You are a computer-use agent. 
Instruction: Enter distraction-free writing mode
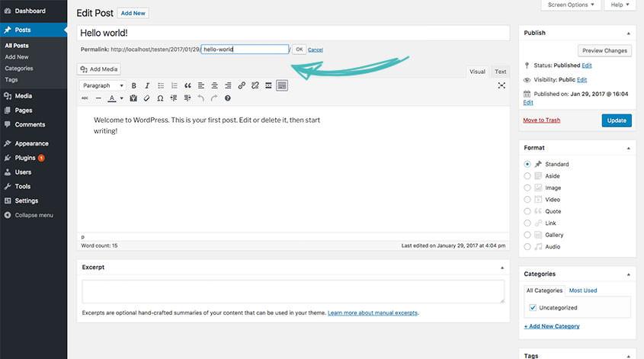click(501, 85)
